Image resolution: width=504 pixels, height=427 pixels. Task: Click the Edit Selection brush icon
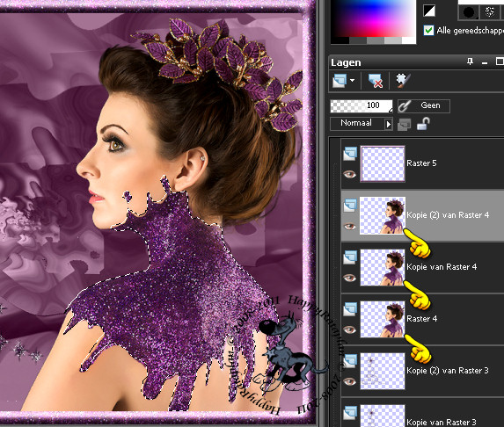(403, 80)
